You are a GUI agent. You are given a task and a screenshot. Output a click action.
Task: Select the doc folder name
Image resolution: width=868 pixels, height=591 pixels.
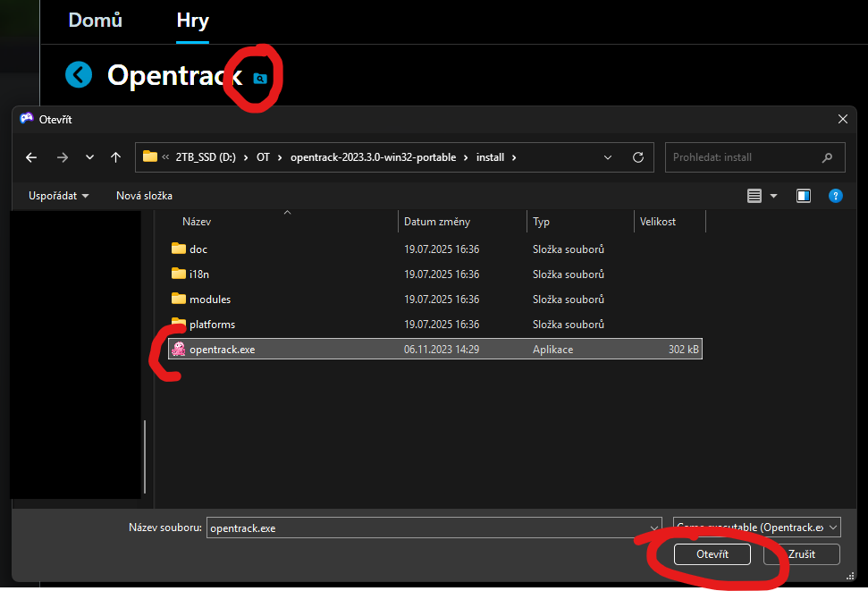[x=198, y=249]
